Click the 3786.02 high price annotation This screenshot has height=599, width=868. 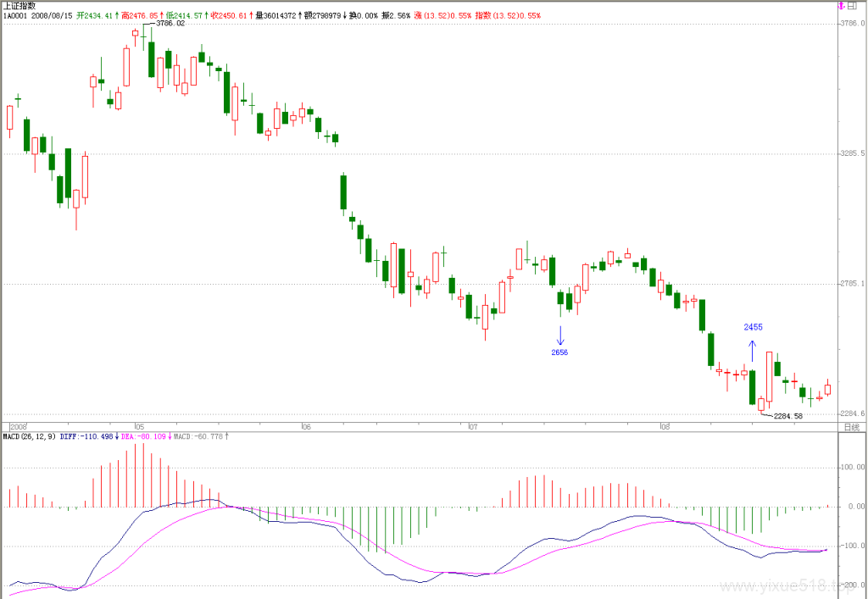[170, 24]
